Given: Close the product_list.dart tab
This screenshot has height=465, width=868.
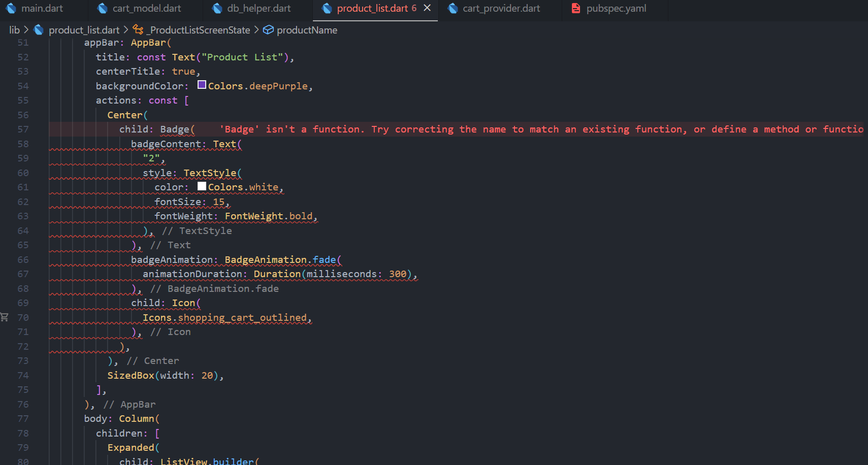Looking at the screenshot, I should pyautogui.click(x=427, y=8).
